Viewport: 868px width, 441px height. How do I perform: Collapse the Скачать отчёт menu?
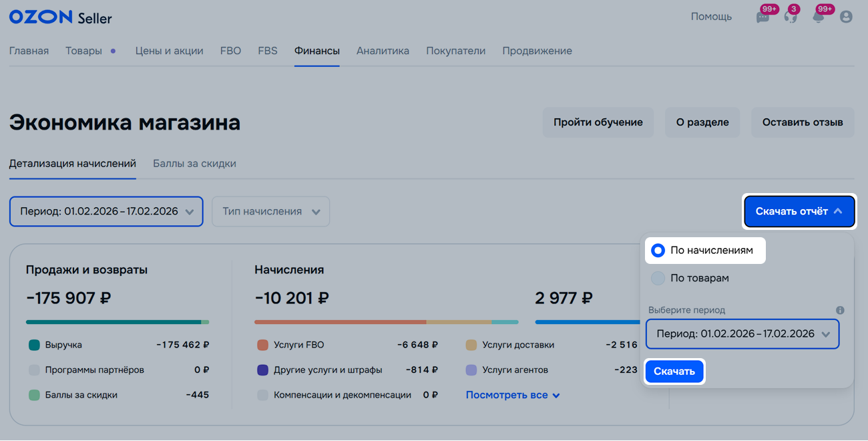[799, 212]
